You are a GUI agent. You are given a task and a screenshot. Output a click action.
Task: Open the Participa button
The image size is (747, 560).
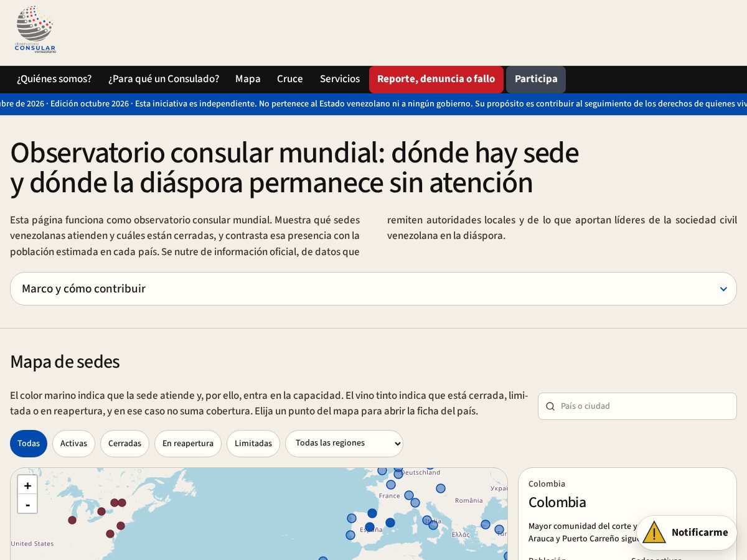click(536, 79)
